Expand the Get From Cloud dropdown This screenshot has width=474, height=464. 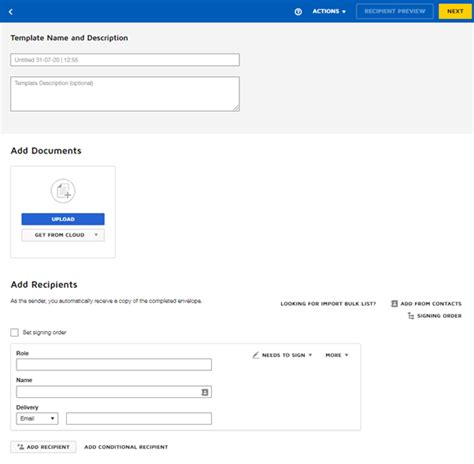coord(63,235)
